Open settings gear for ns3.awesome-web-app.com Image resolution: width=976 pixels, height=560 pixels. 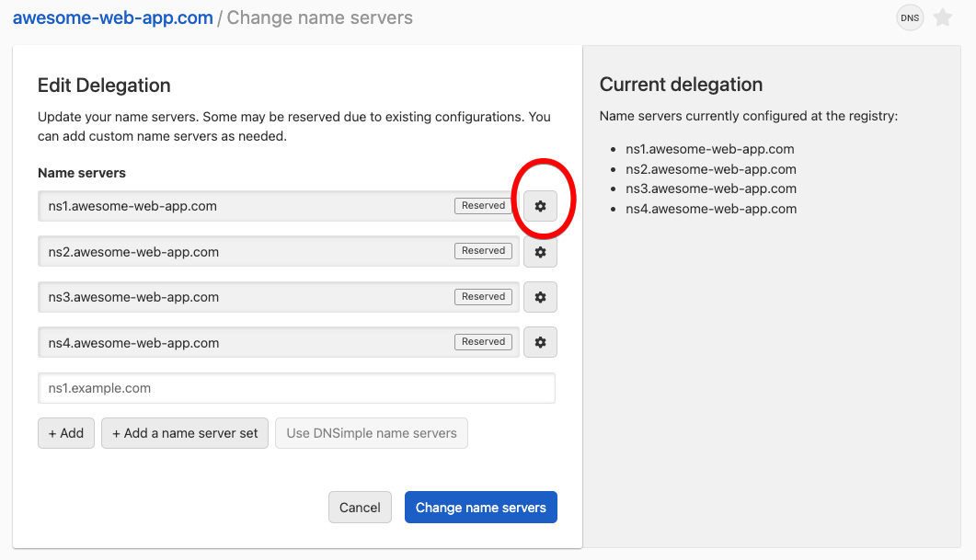[540, 296]
